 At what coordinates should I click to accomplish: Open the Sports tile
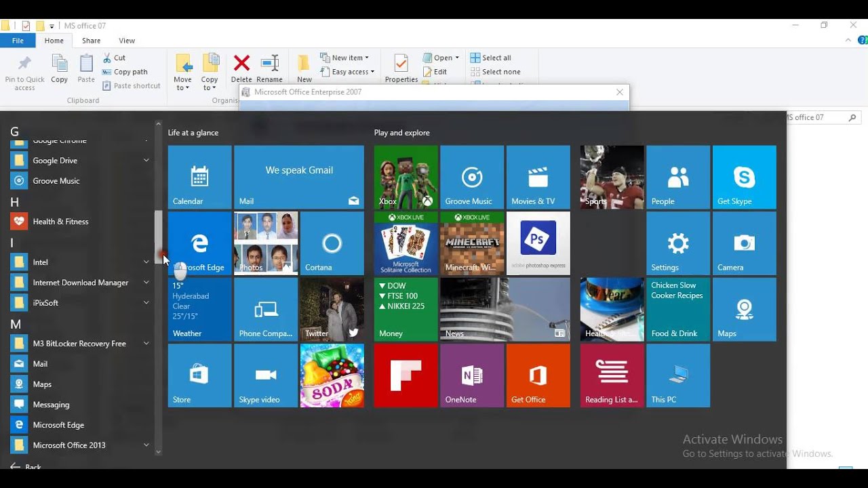612,177
